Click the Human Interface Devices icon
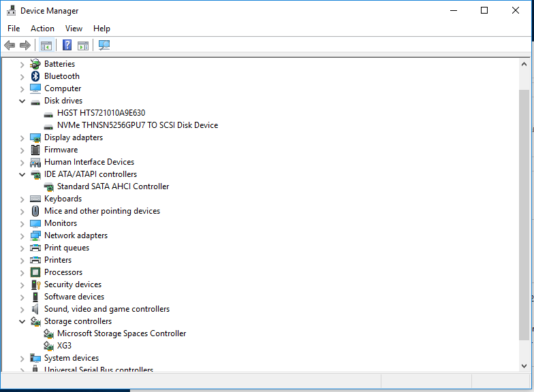534x392 pixels. [x=35, y=162]
